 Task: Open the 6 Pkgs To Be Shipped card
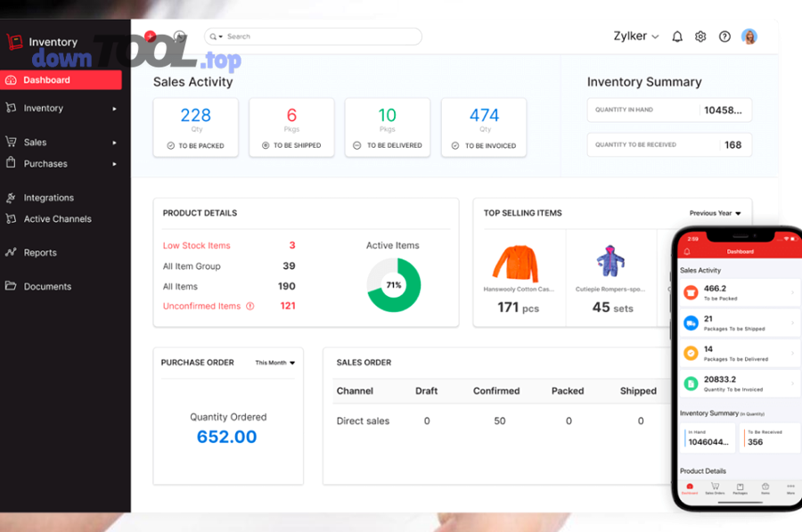pyautogui.click(x=291, y=127)
